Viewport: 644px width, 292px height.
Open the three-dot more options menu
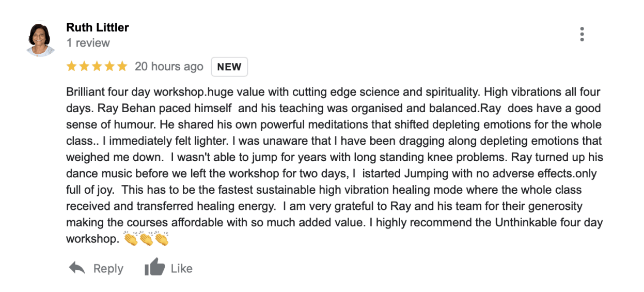(582, 34)
